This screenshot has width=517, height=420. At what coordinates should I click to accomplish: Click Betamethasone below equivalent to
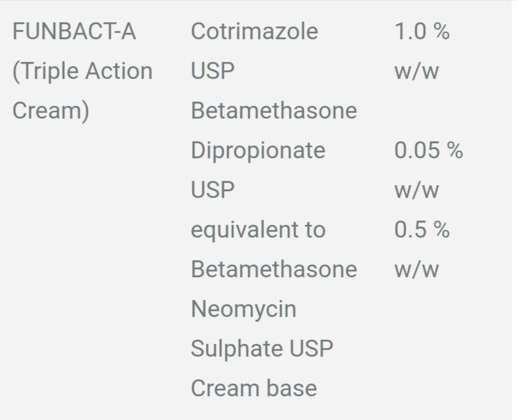click(274, 269)
